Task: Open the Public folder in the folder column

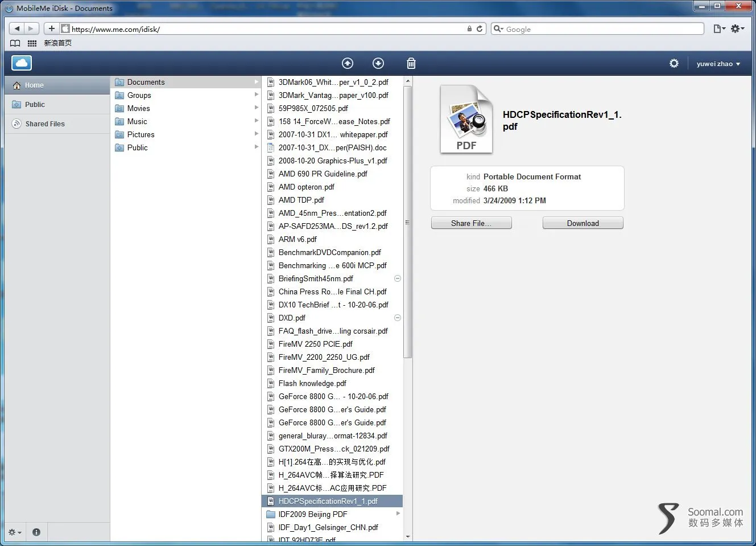Action: 185,147
